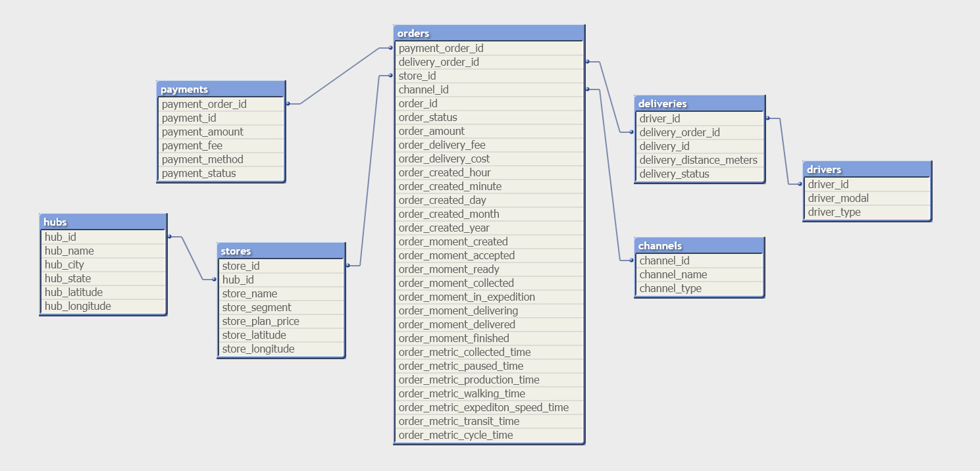Click store_segment field in stores table
Image resolution: width=980 pixels, height=471 pixels.
[x=257, y=307]
